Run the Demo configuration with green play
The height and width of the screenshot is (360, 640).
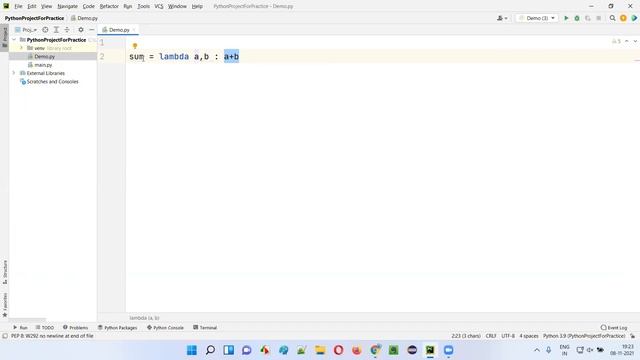pos(566,18)
